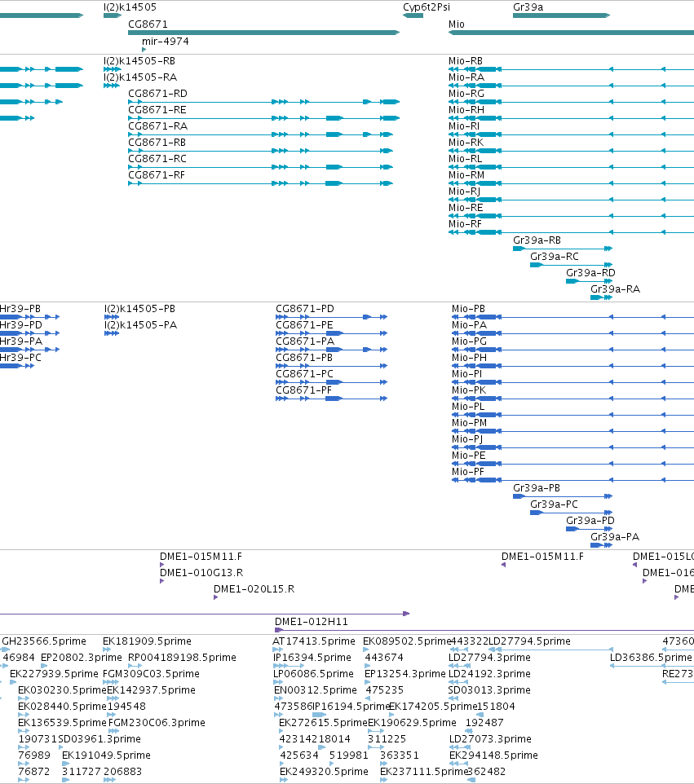
Task: Select transcript CG8671-RD
Action: 263,102
